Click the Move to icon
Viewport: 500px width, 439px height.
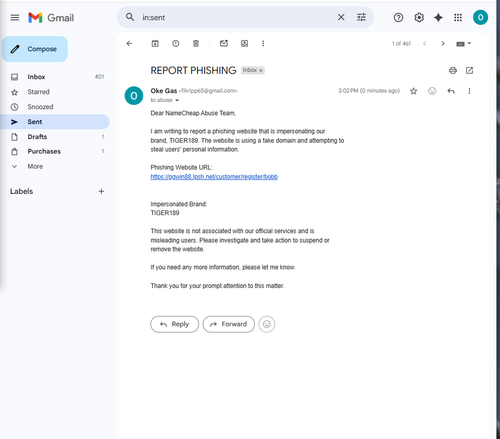[244, 43]
